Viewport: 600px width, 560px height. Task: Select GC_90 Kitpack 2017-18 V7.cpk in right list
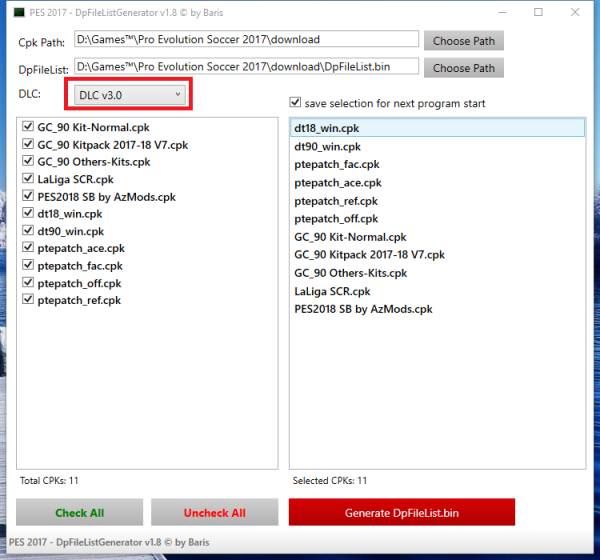(x=437, y=255)
